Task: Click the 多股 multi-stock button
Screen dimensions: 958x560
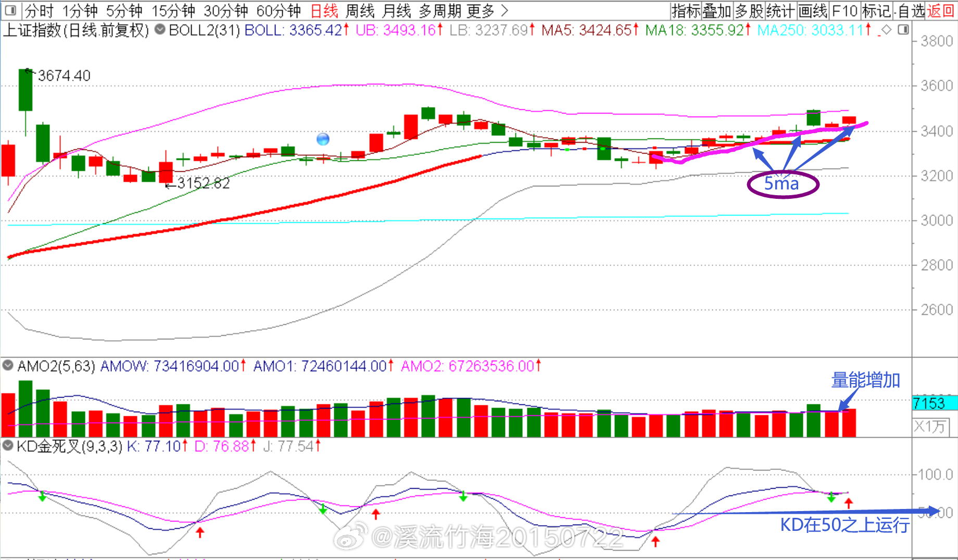Action: (749, 10)
